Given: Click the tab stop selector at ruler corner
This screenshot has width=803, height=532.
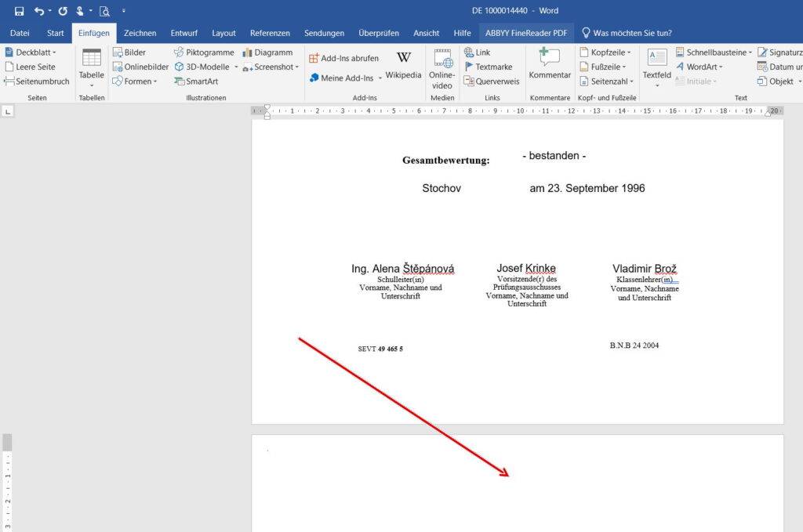Looking at the screenshot, I should click(x=8, y=111).
